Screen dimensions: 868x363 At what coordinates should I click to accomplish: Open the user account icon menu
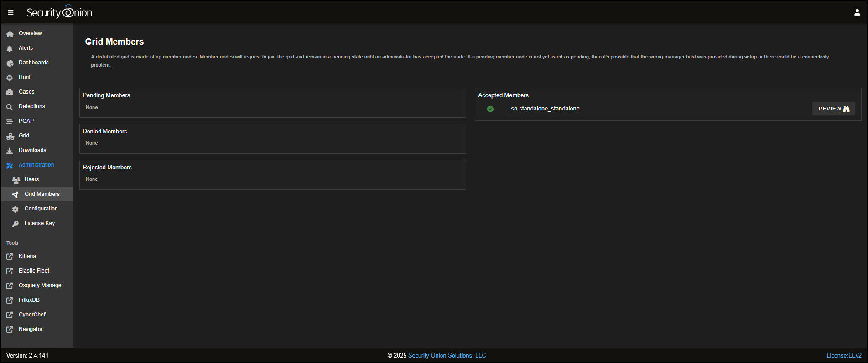(857, 12)
